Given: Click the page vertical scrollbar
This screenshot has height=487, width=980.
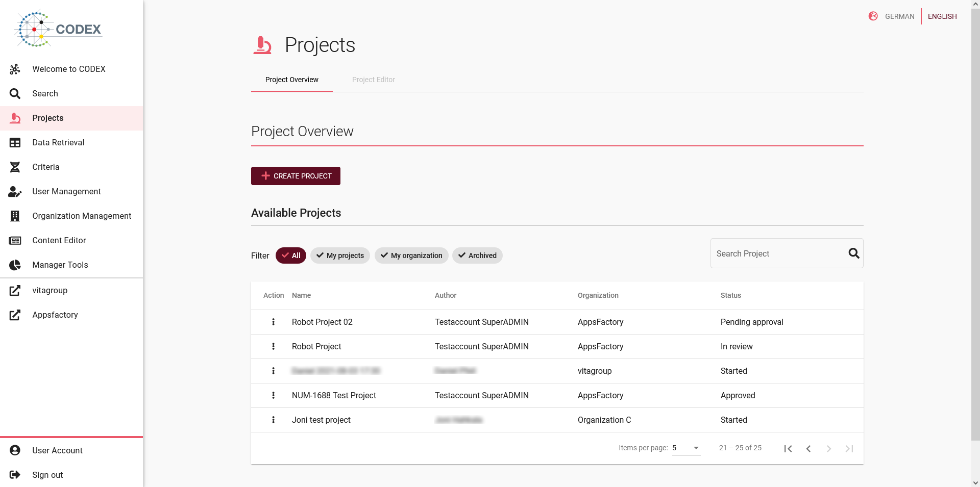Looking at the screenshot, I should click(975, 224).
